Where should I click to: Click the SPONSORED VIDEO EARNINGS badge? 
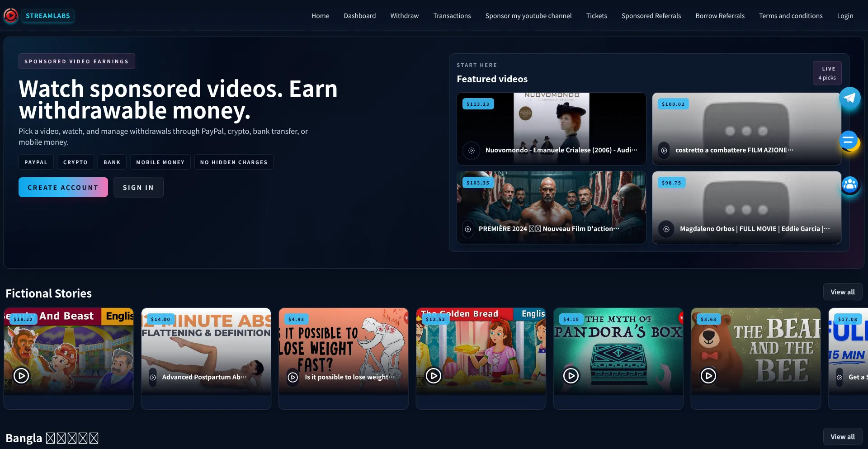[x=77, y=61]
